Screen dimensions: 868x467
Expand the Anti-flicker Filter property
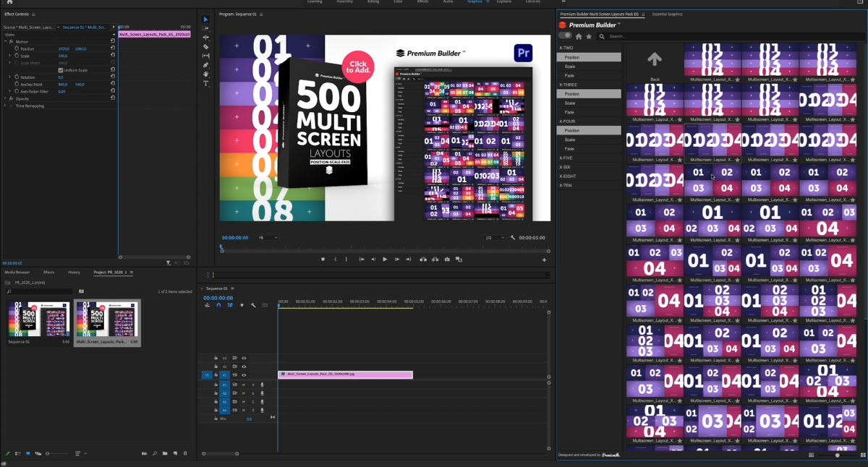coord(9,92)
